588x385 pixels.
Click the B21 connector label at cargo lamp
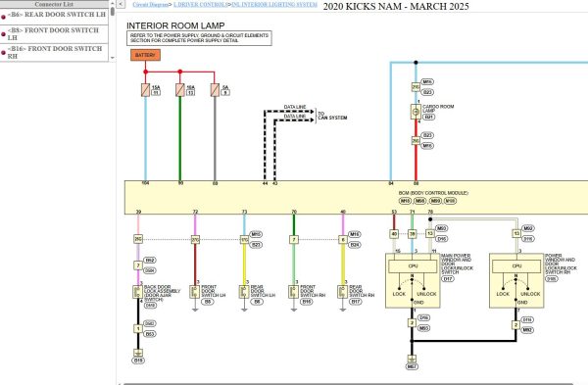[x=428, y=117]
